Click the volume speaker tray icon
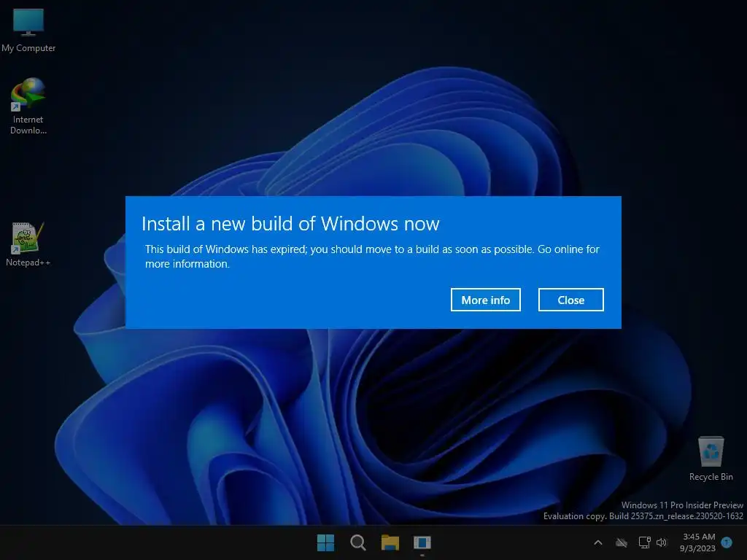Screen dimensions: 747x560 [662, 542]
